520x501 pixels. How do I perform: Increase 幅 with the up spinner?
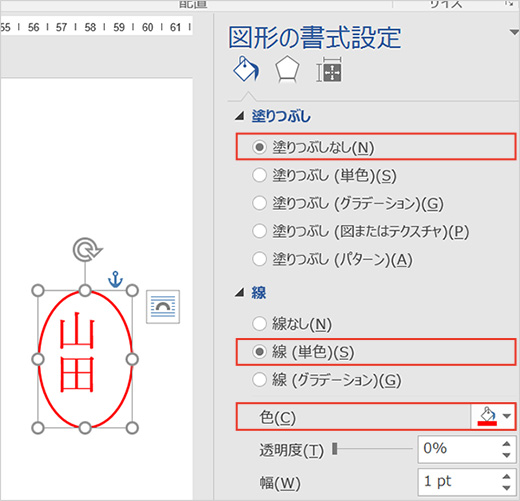(507, 476)
